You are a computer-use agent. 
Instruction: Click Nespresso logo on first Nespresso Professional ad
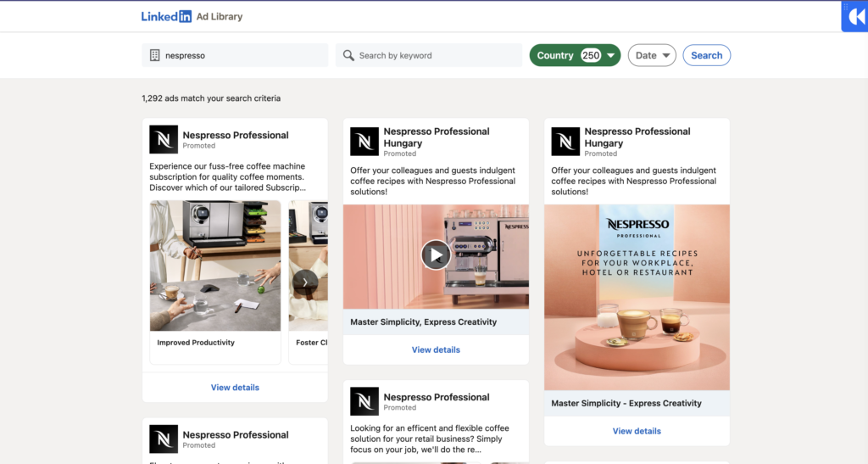(x=164, y=139)
